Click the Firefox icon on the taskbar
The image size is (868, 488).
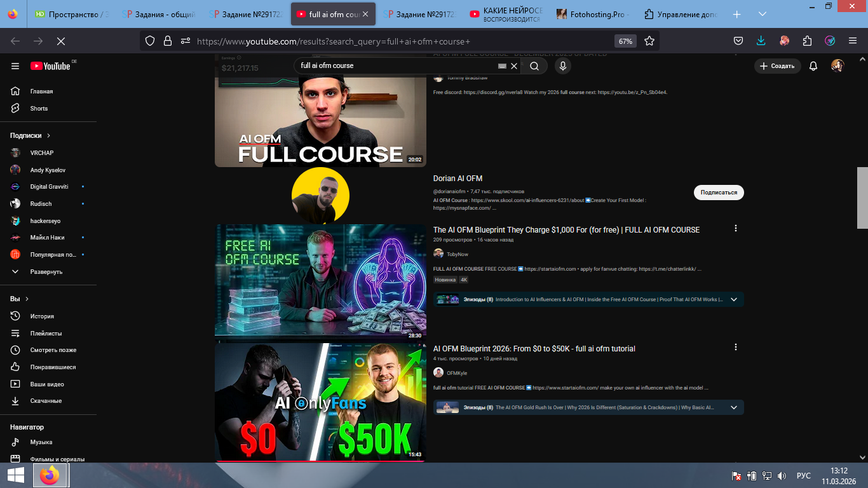[49, 475]
